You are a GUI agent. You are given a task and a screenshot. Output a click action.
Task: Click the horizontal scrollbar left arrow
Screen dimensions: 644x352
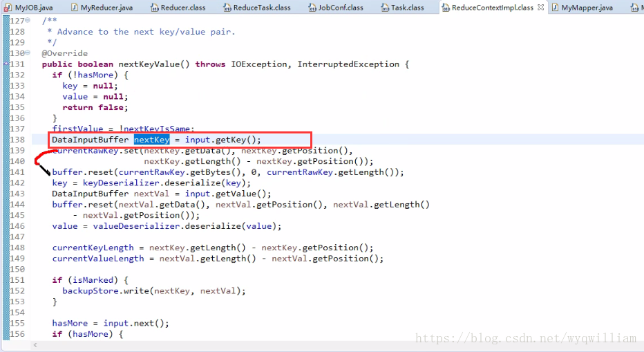tap(35, 345)
